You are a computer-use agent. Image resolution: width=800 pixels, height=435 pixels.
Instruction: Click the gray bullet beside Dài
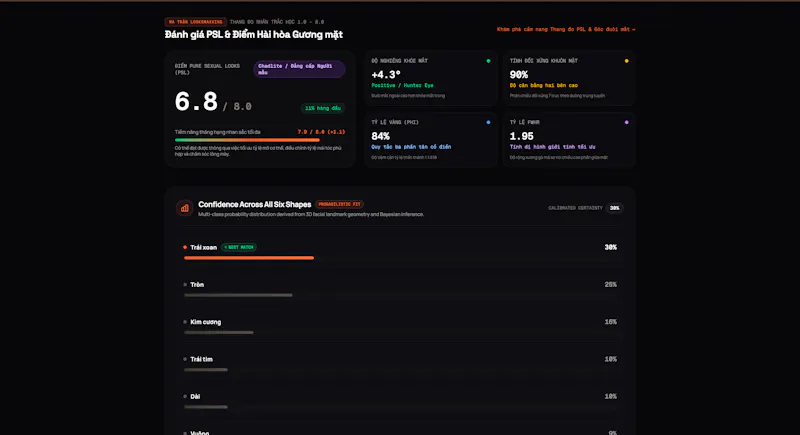click(185, 396)
